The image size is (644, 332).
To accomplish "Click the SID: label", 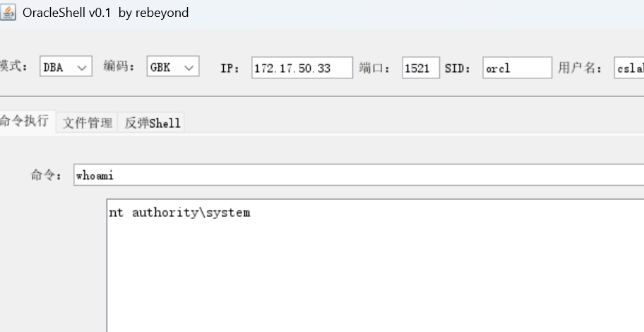I will coord(458,69).
